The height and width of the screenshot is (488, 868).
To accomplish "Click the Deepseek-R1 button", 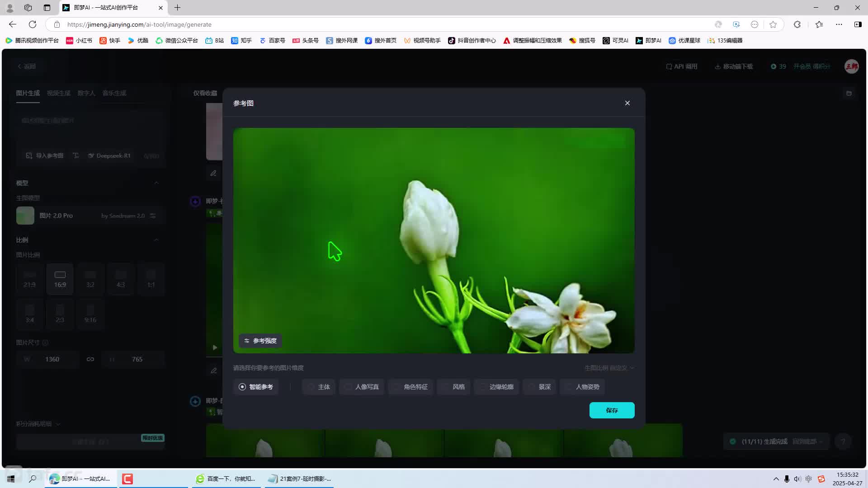I will (109, 155).
